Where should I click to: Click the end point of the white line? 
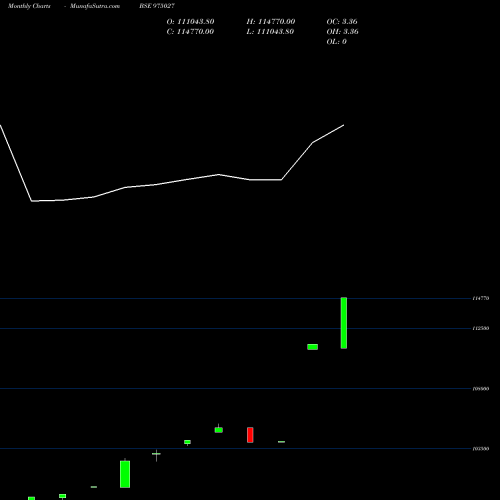(x=344, y=125)
